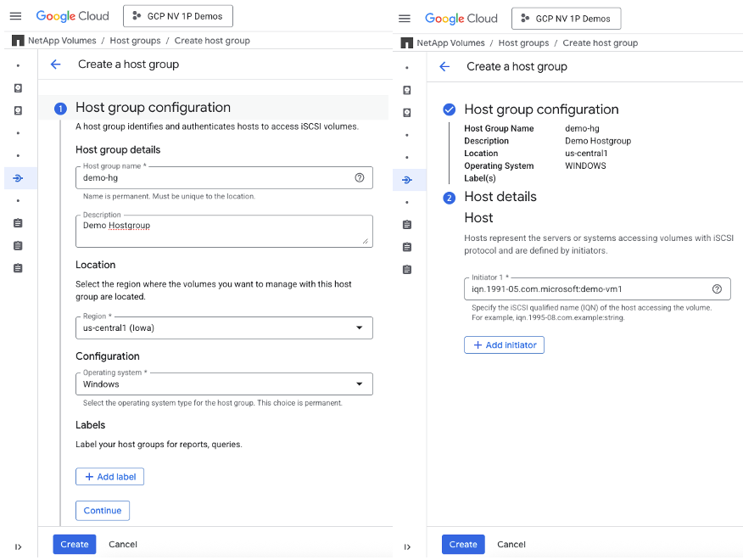This screenshot has height=560, width=743.
Task: Open the Operating system dropdown showing Windows
Action: pyautogui.click(x=224, y=384)
